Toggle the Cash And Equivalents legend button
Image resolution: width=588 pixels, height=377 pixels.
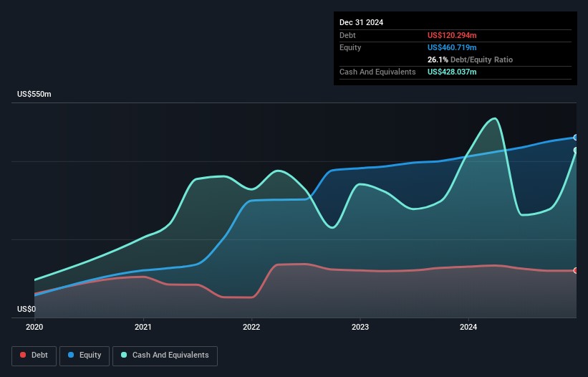[x=165, y=355]
